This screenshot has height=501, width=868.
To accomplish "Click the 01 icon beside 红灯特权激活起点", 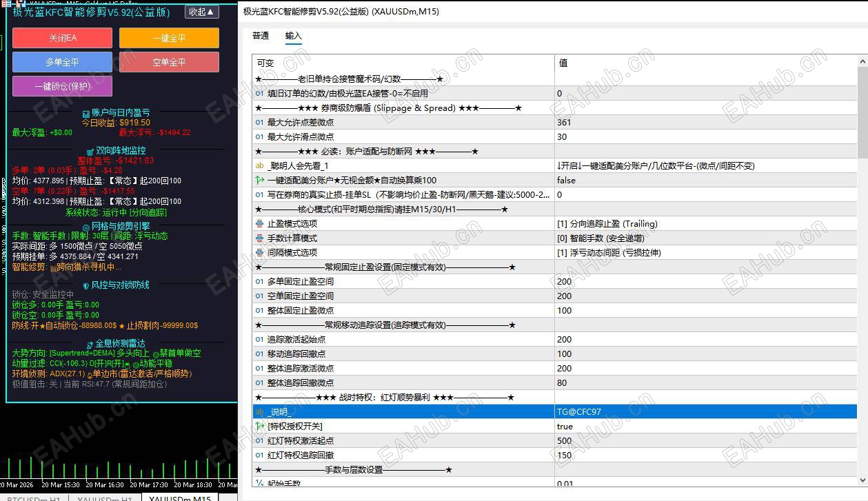I will point(260,440).
